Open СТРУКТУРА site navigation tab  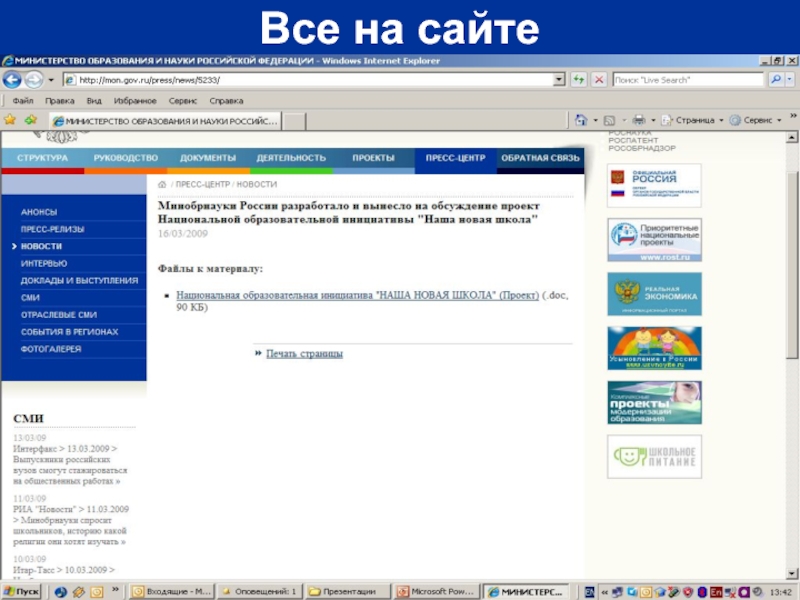pos(42,158)
